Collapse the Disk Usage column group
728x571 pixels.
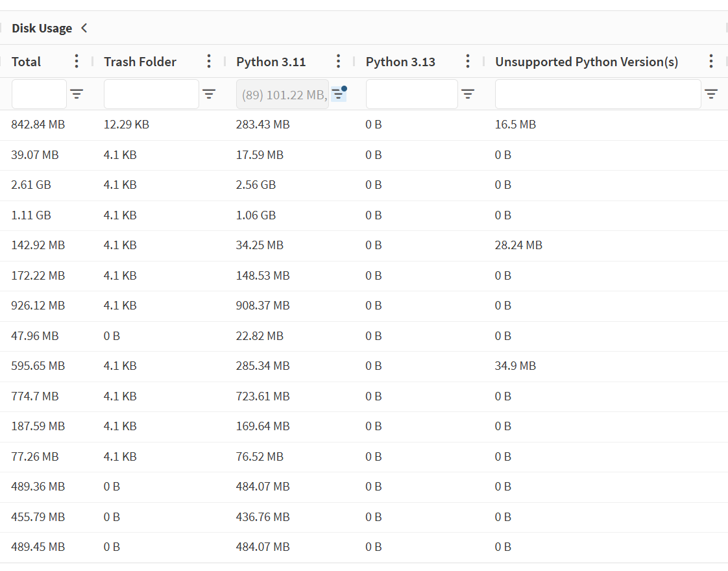pos(84,29)
